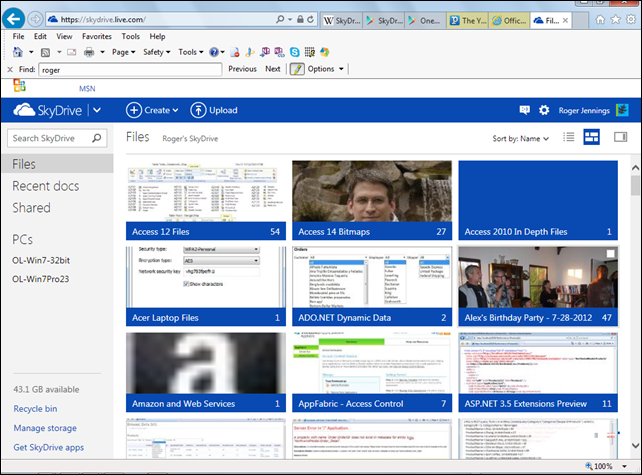642x475 pixels.
Task: Click the home icon in IE toolbar
Action: tap(19, 52)
